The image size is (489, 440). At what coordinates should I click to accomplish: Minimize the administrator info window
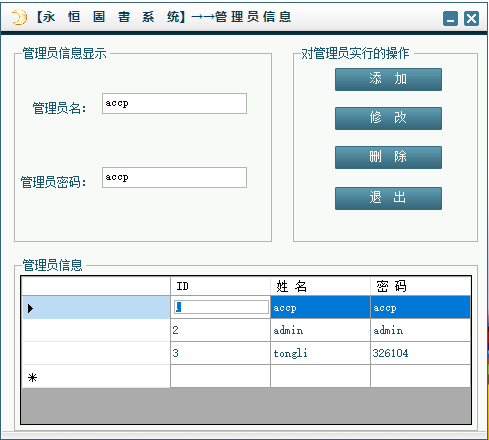(450, 18)
